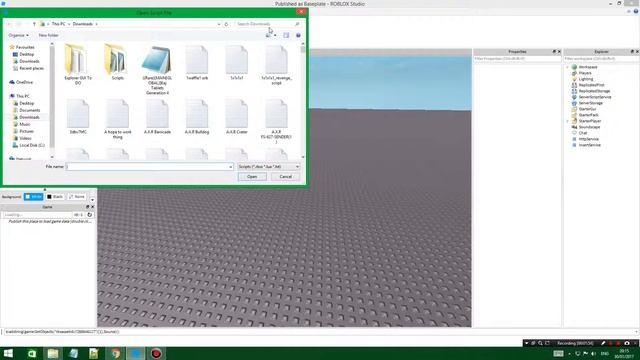Go to Favourites Desktop in sidebar
Image resolution: width=640 pixels, height=360 pixels.
pos(27,54)
